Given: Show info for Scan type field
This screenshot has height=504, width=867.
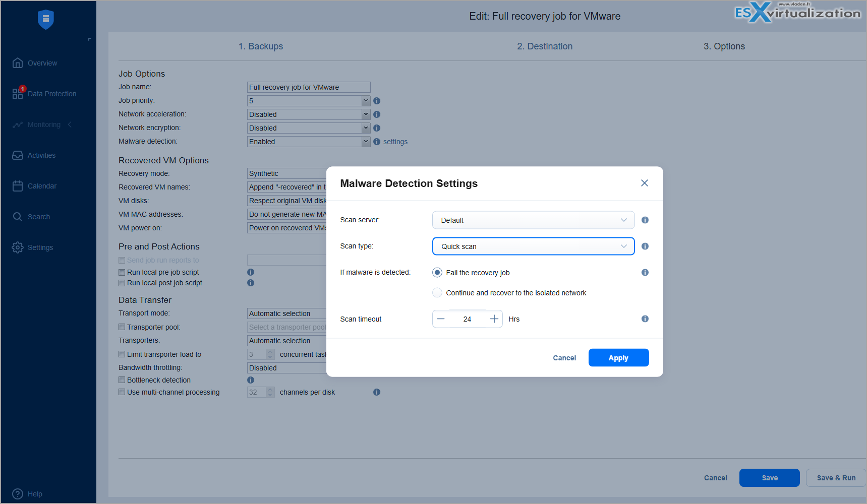Looking at the screenshot, I should 645,246.
